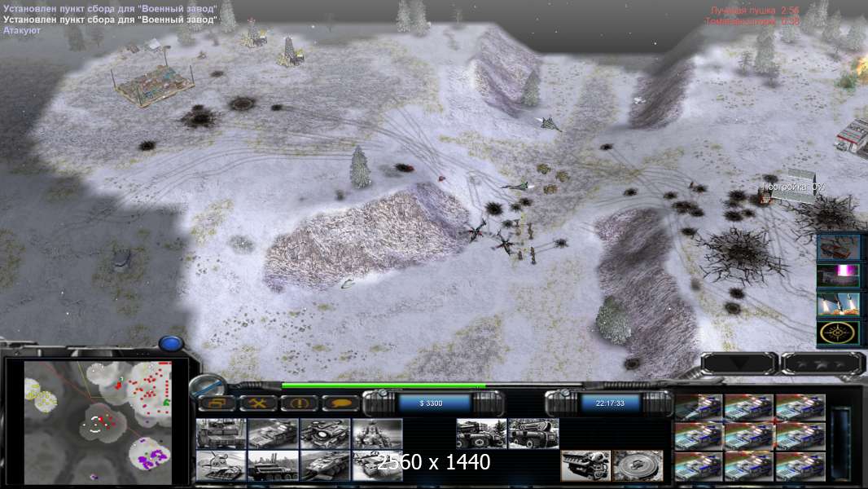Click the center vehicle in production queue grid

coord(750,436)
